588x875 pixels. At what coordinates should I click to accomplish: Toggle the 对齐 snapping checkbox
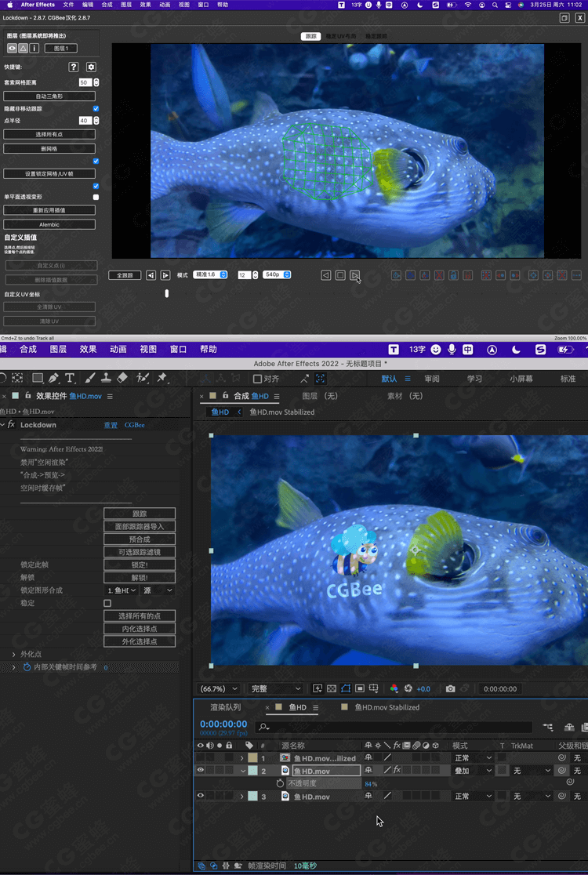tap(257, 379)
